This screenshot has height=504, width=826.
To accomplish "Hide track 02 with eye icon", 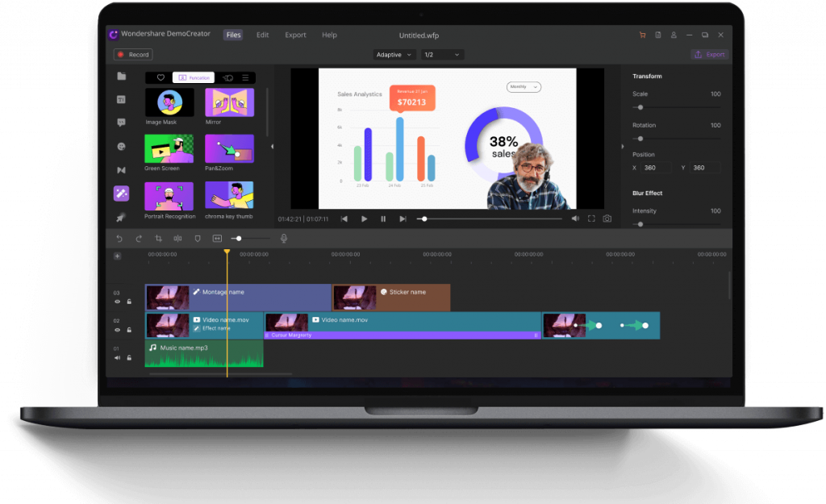I will pyautogui.click(x=117, y=330).
